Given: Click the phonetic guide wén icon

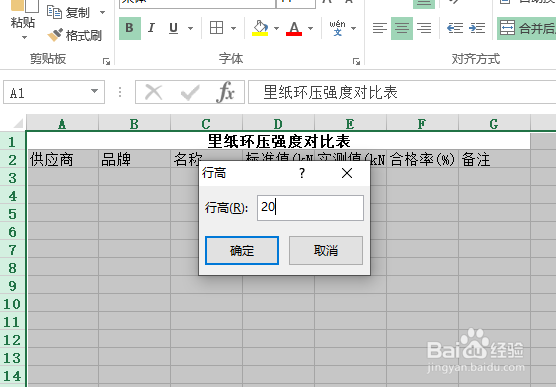Looking at the screenshot, I should pos(337,28).
